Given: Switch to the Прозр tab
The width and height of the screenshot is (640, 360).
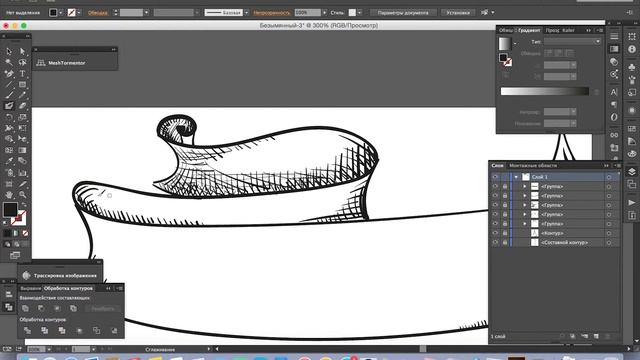Looking at the screenshot, I should (x=552, y=30).
